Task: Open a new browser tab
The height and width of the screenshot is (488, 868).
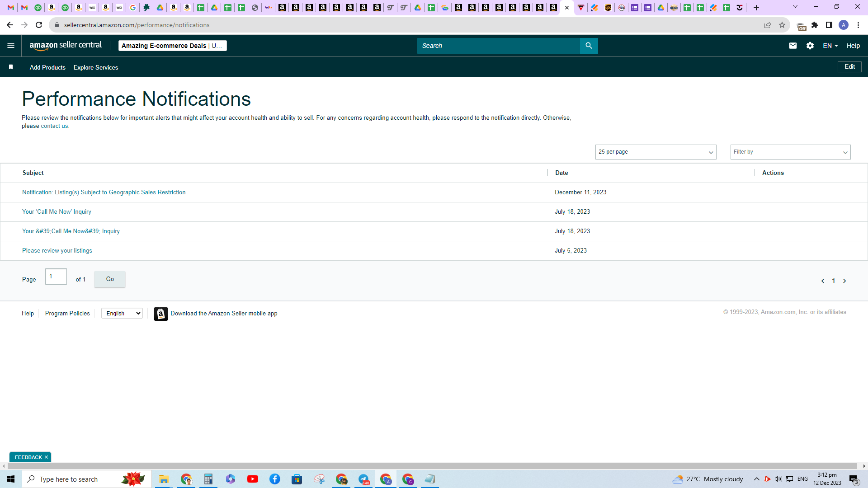Action: (x=756, y=8)
